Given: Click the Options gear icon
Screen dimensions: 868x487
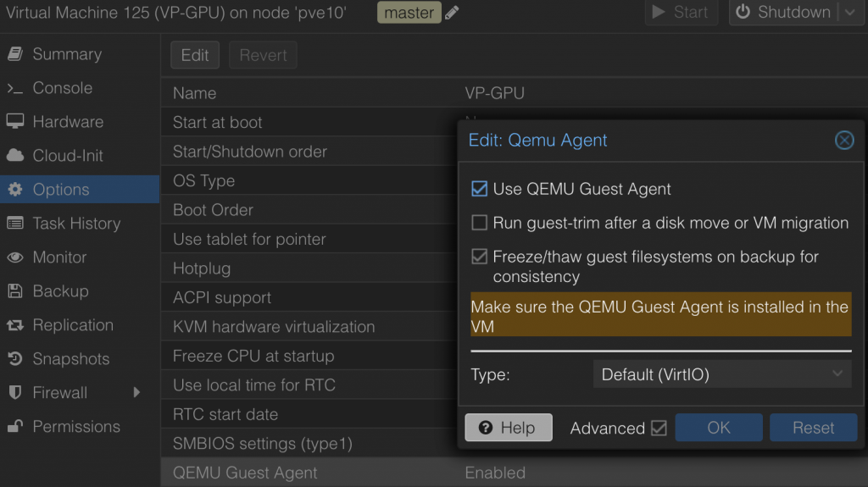Looking at the screenshot, I should point(15,189).
